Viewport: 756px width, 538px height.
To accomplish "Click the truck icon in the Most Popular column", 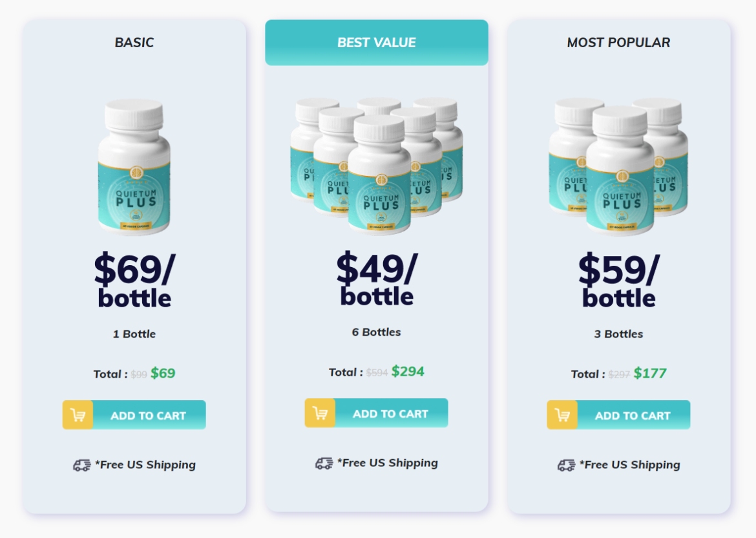I will point(565,465).
